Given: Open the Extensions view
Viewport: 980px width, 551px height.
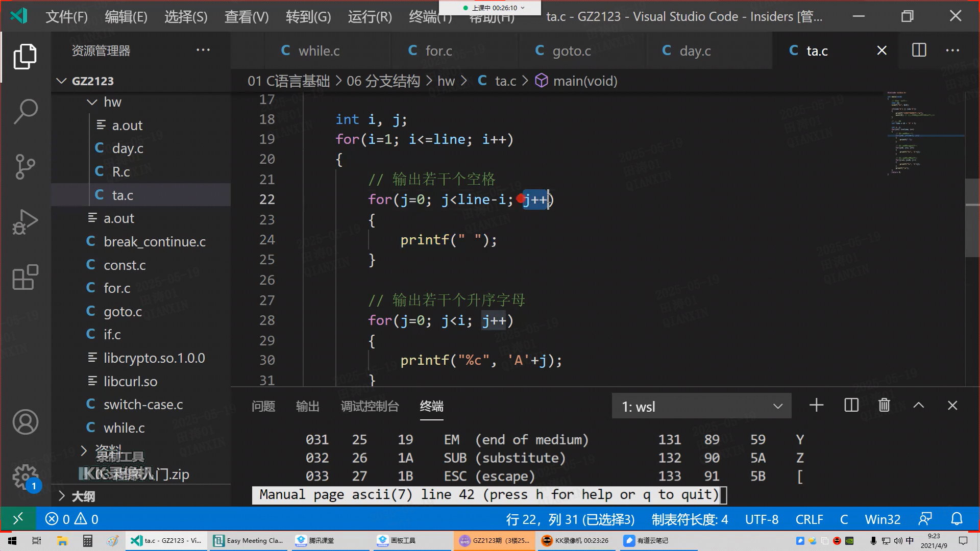Looking at the screenshot, I should (x=25, y=277).
